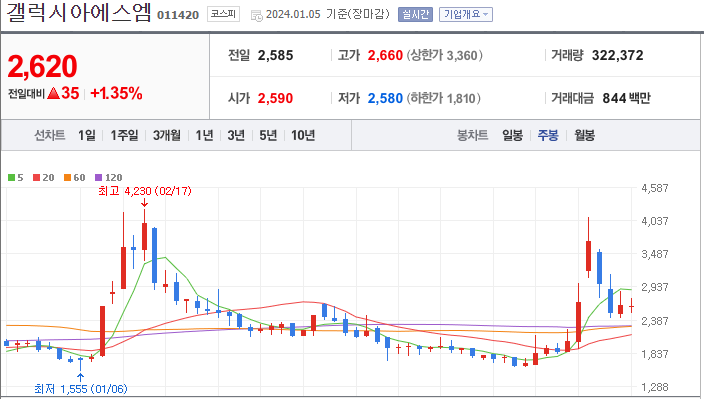Image resolution: width=704 pixels, height=399 pixels.
Task: Click the 1,837 y-axis label
Action: coord(655,354)
